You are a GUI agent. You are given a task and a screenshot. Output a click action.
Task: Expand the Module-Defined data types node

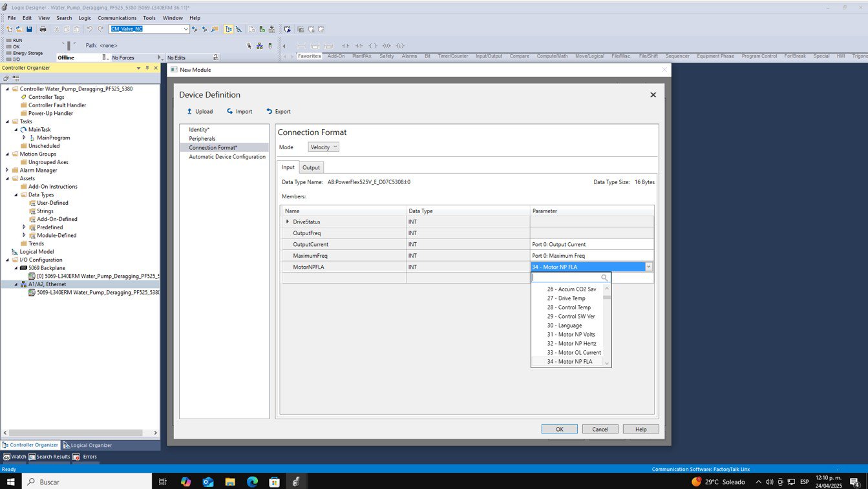point(25,235)
